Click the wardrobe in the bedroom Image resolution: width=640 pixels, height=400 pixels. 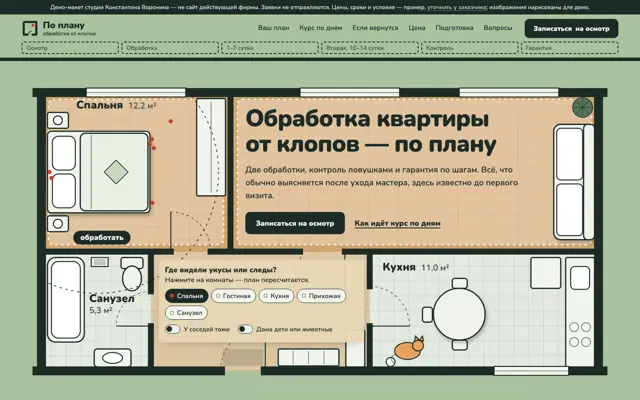(x=211, y=147)
